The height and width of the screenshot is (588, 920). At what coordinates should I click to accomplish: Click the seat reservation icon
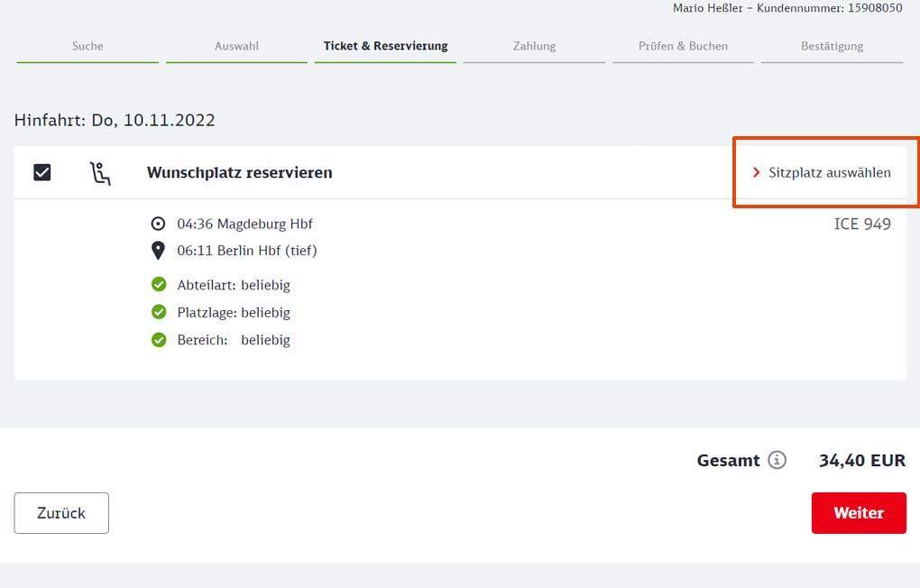(100, 173)
